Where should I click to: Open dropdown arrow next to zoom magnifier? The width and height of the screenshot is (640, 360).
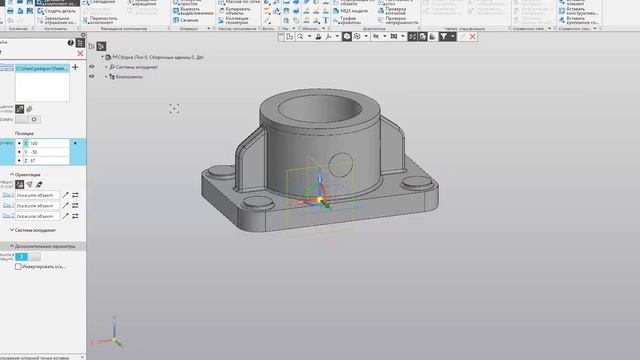tap(309, 37)
